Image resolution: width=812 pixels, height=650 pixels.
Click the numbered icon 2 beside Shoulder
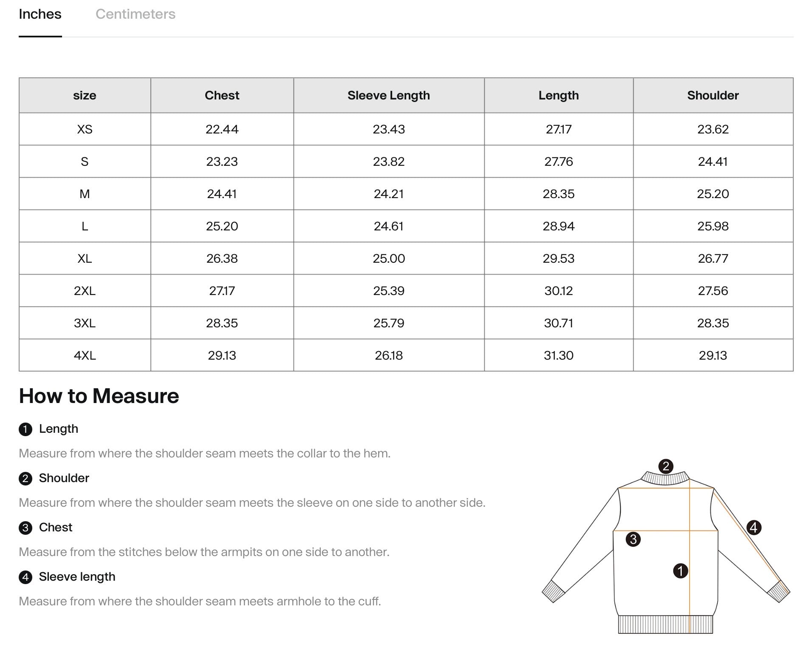coord(25,478)
